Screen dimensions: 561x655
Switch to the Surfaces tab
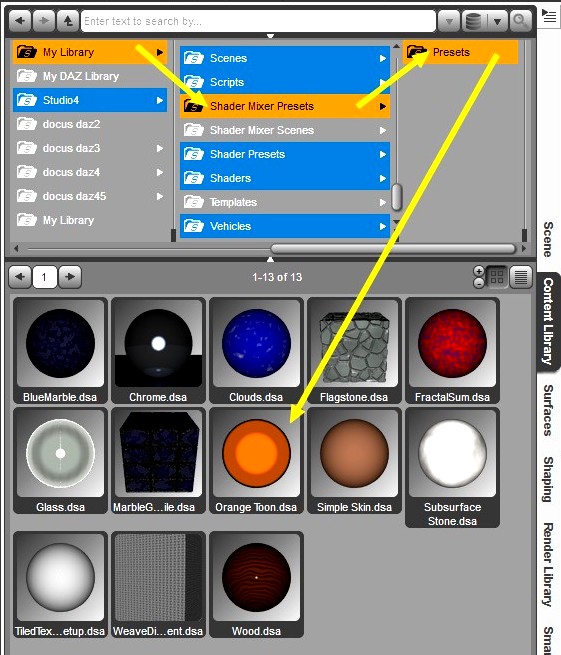coord(548,410)
